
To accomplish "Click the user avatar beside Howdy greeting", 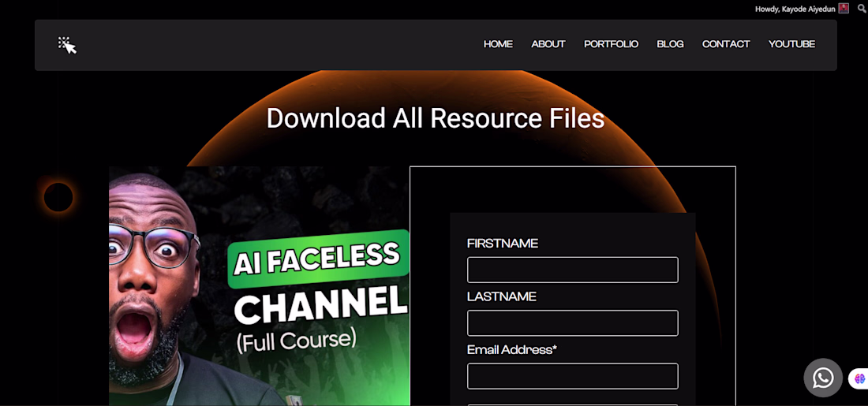I will pyautogui.click(x=843, y=9).
